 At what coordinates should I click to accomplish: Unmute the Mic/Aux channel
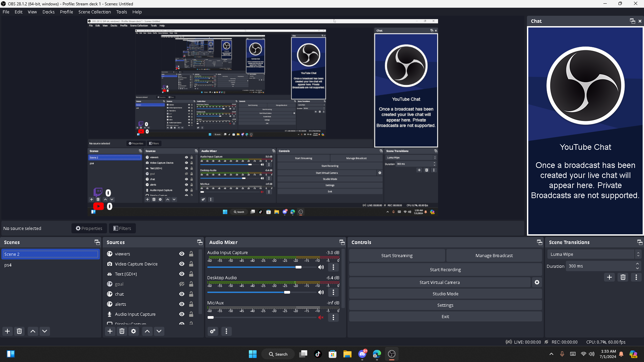(x=321, y=317)
